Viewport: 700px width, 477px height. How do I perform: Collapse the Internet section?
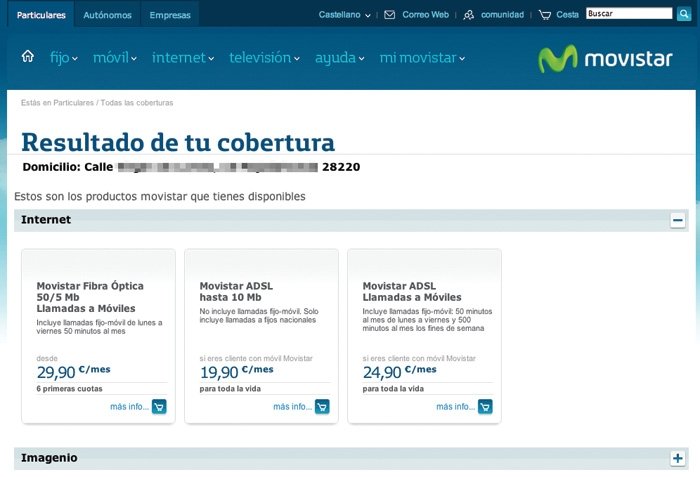click(x=678, y=220)
